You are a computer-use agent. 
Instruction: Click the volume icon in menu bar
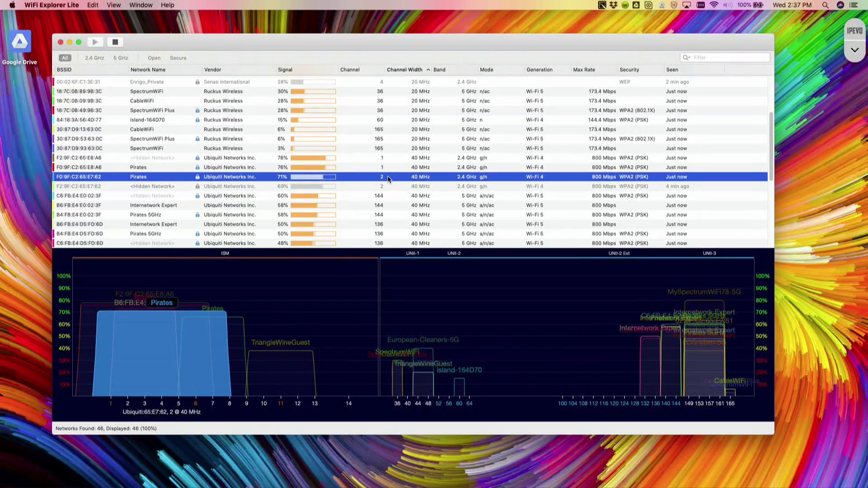click(x=727, y=5)
